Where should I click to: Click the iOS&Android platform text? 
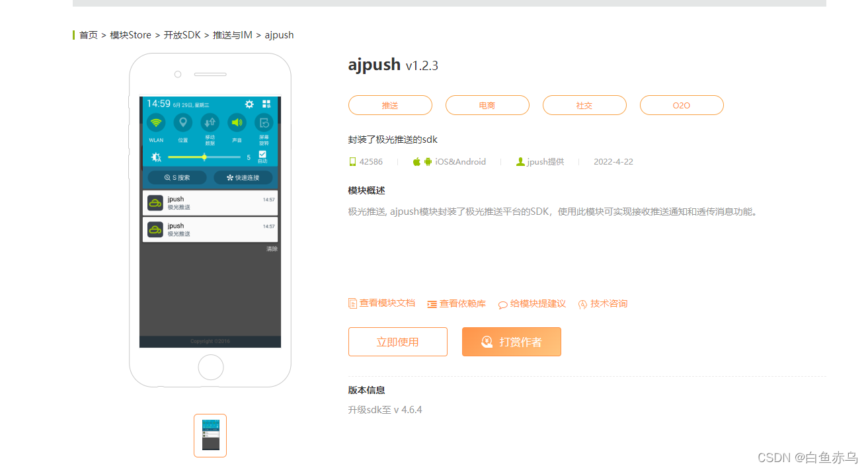(461, 162)
